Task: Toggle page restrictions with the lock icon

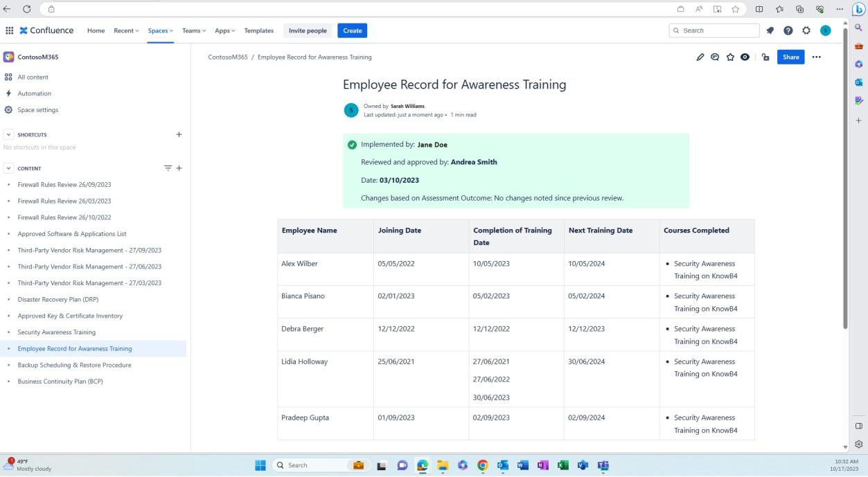Action: (765, 57)
